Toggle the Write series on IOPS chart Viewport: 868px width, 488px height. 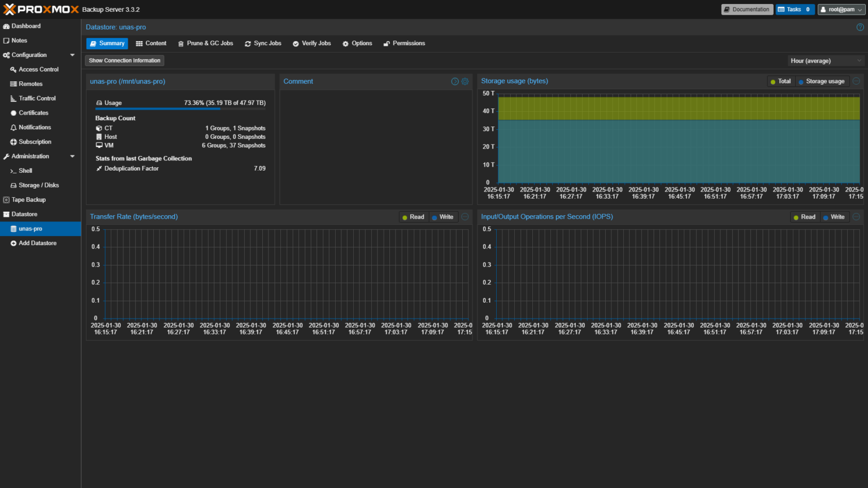click(835, 216)
